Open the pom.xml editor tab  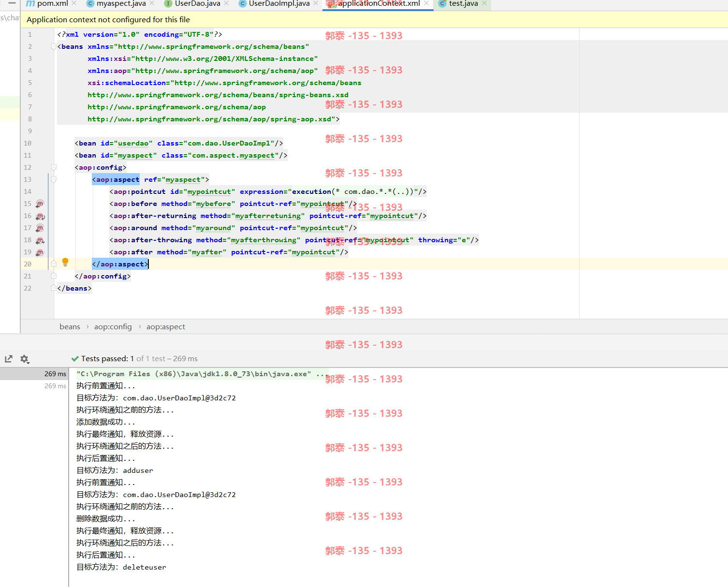click(47, 4)
